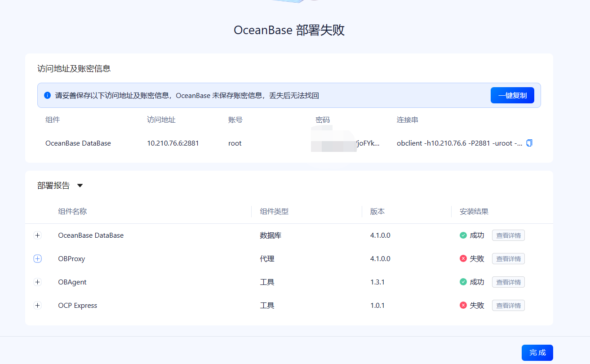Click the OceanBase 部署失败 title
The image size is (590, 364).
pos(289,30)
